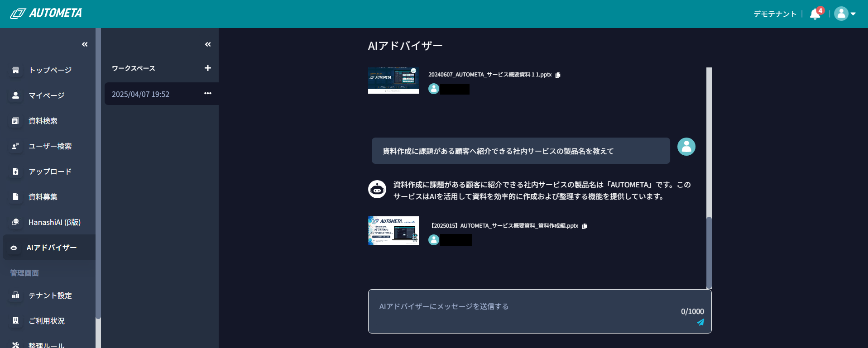Viewport: 868px width, 348px height.
Task: Copy icon next to 【2025015】 file name
Action: click(x=585, y=226)
